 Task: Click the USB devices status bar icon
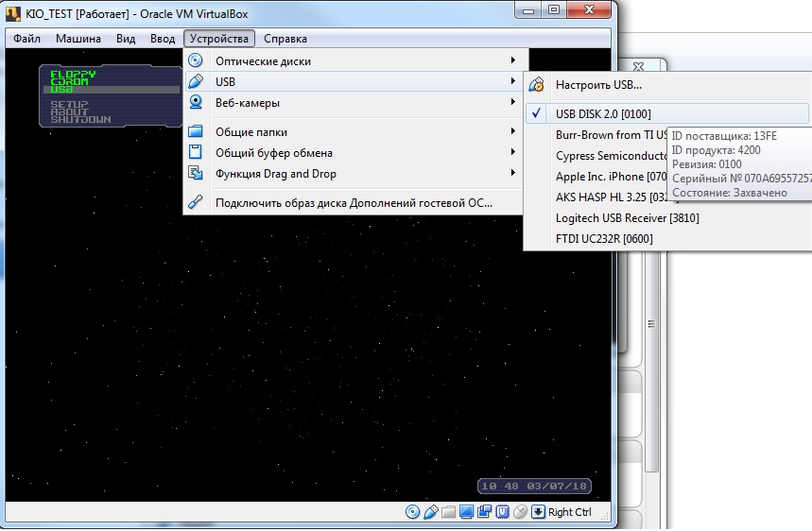pos(430,512)
